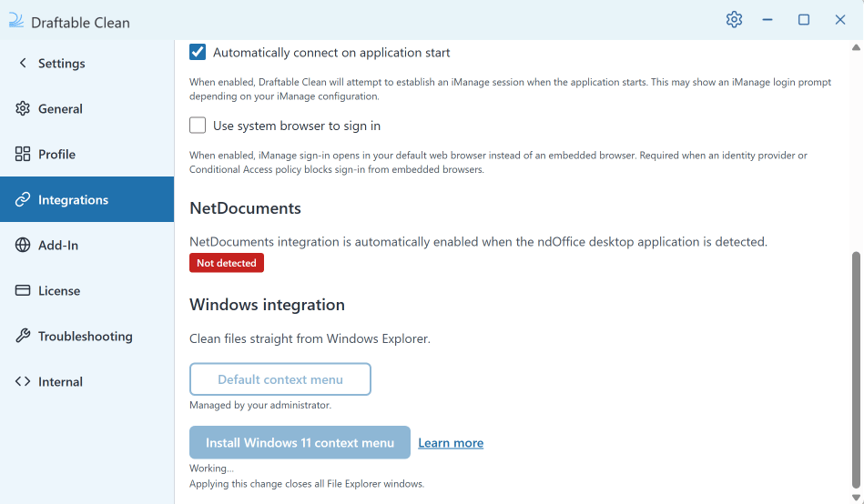Click the License card icon
864x504 pixels.
click(x=23, y=290)
